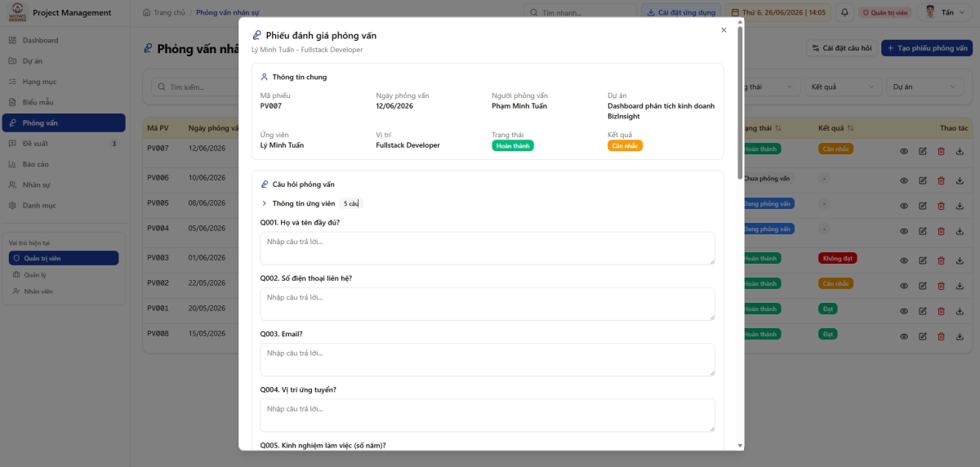The image size is (980, 467).
Task: Focus the Q001 full name answer field
Action: [488, 248]
